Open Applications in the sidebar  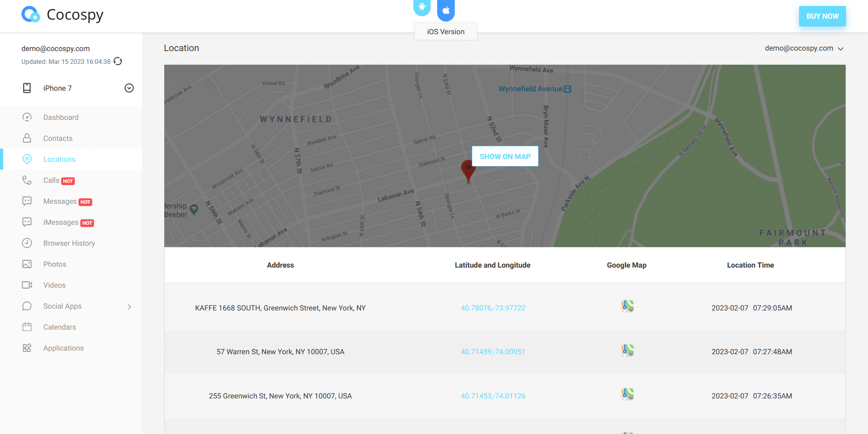(71, 348)
